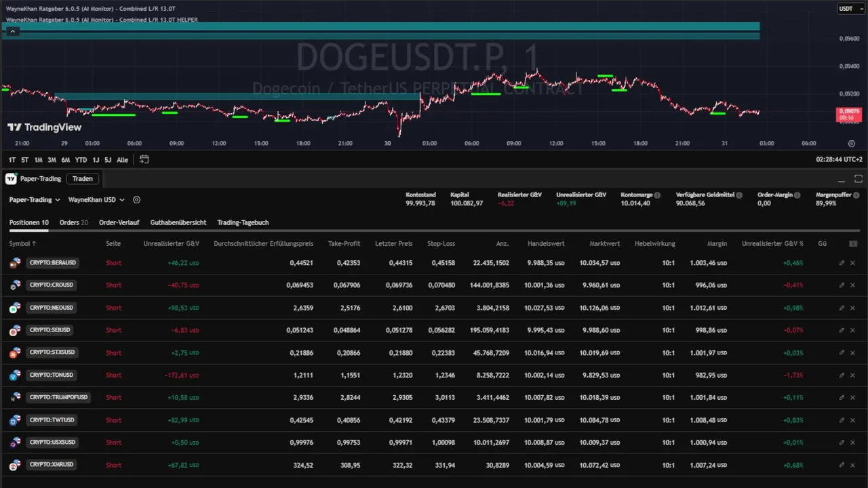868x488 pixels.
Task: Edit the STXUSD position with pencil icon
Action: tap(842, 352)
